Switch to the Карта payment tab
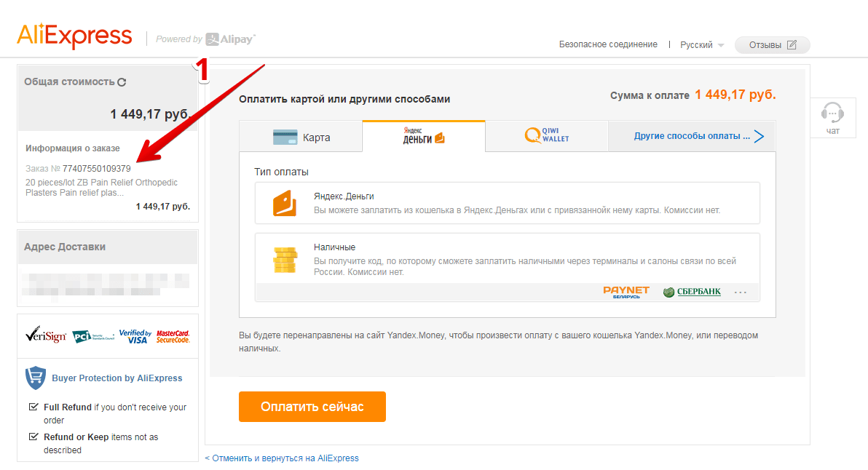This screenshot has height=470, width=868. (301, 137)
